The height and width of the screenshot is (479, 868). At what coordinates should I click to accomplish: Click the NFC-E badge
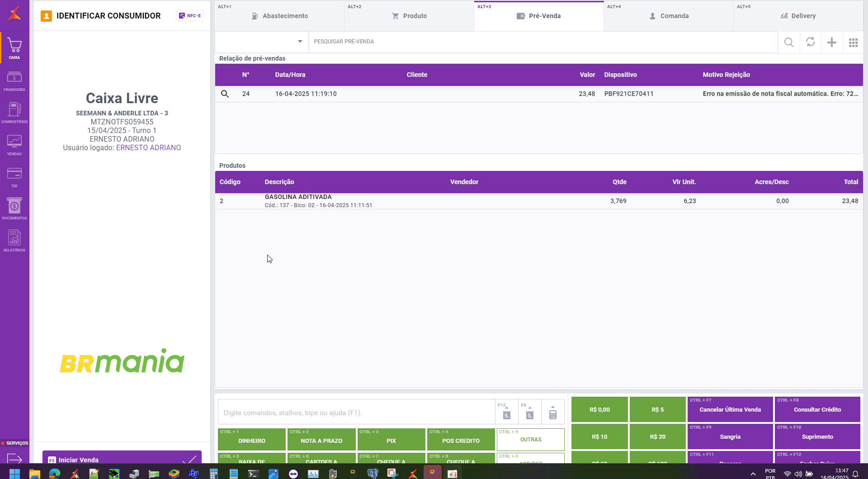click(x=190, y=16)
